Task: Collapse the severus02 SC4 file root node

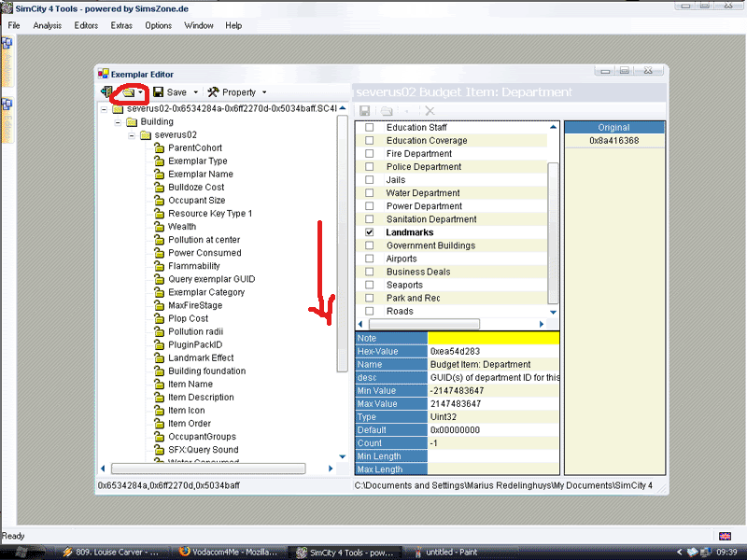Action: point(105,109)
